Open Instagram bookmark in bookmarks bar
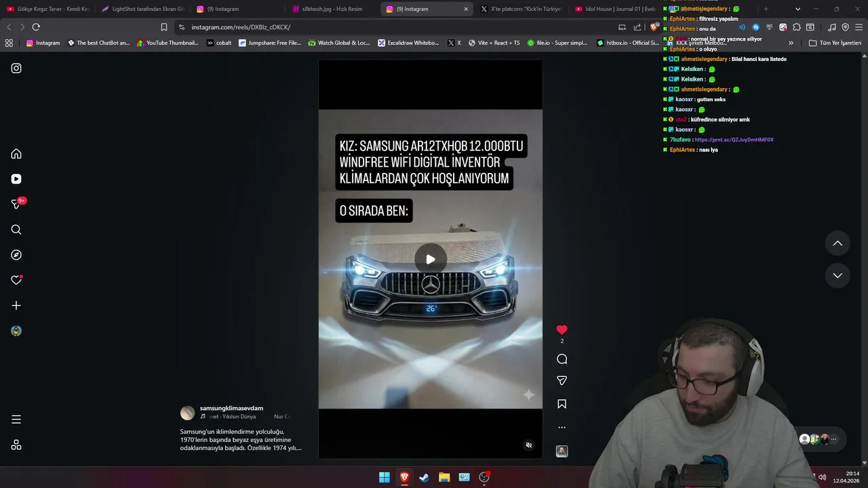This screenshot has width=868, height=488. (43, 43)
